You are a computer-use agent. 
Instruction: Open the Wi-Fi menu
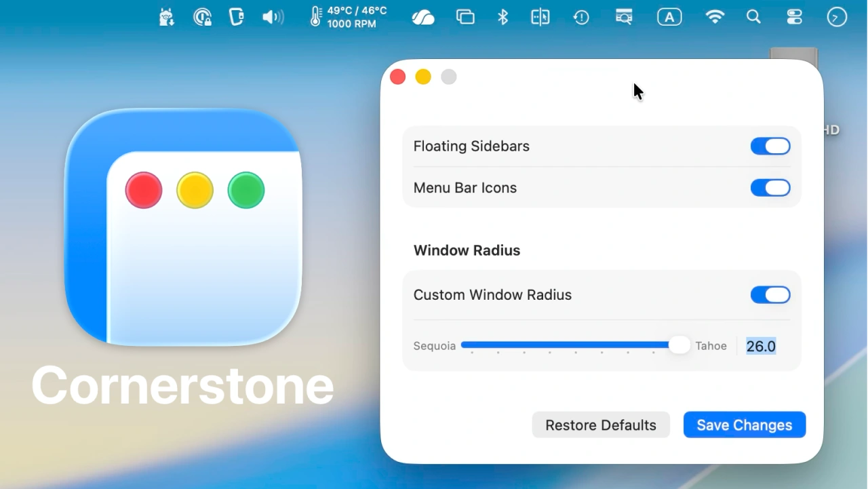pos(715,17)
